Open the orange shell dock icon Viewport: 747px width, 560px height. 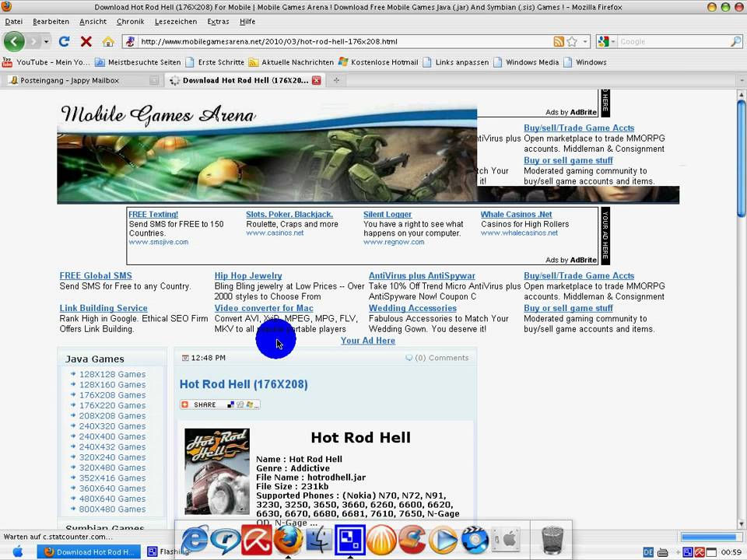381,540
